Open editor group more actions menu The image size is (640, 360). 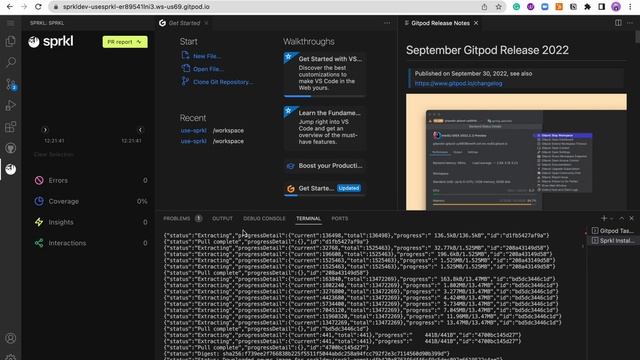387,23
